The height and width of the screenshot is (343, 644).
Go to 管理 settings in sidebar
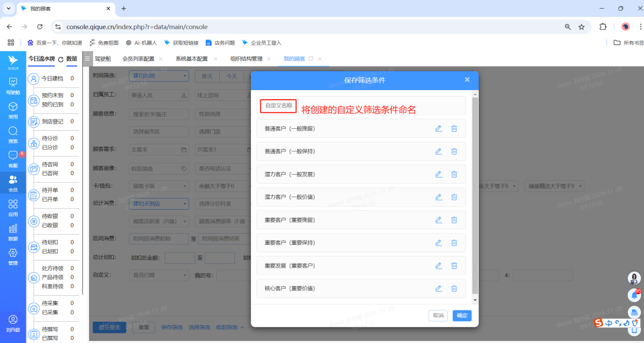pos(13,256)
